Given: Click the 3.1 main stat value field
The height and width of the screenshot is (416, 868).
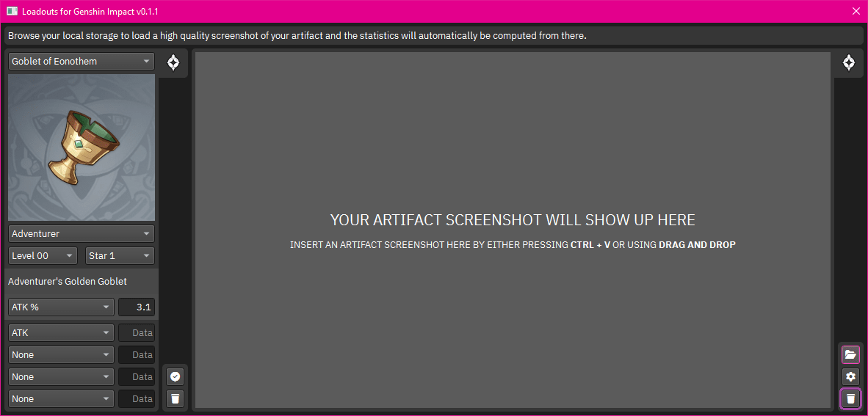Looking at the screenshot, I should click(137, 307).
